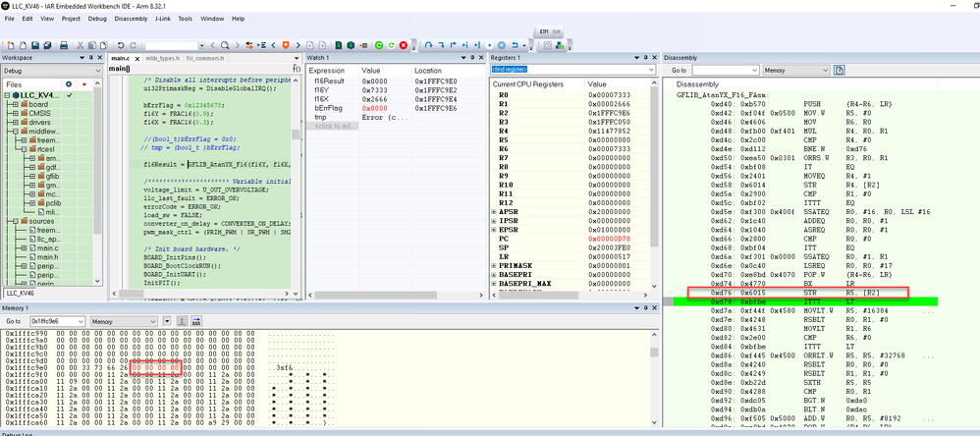Click the Save All toolbar icon
980x436 pixels.
(47, 45)
